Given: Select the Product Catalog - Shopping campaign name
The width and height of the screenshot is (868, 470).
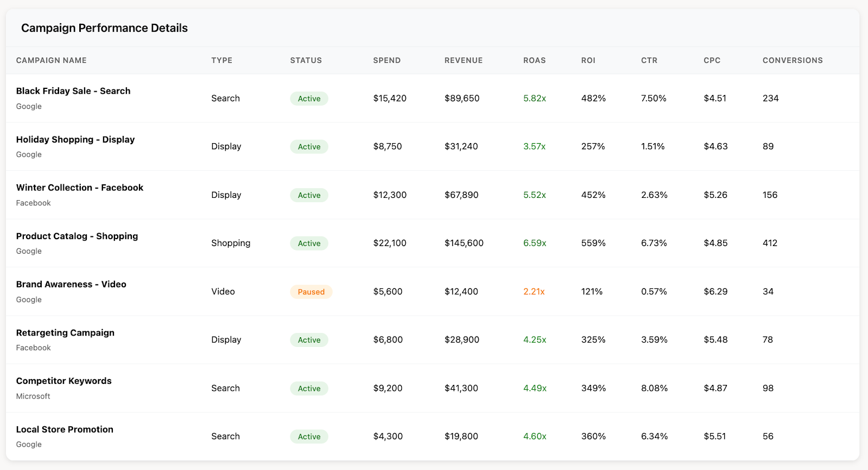Looking at the screenshot, I should pos(77,236).
